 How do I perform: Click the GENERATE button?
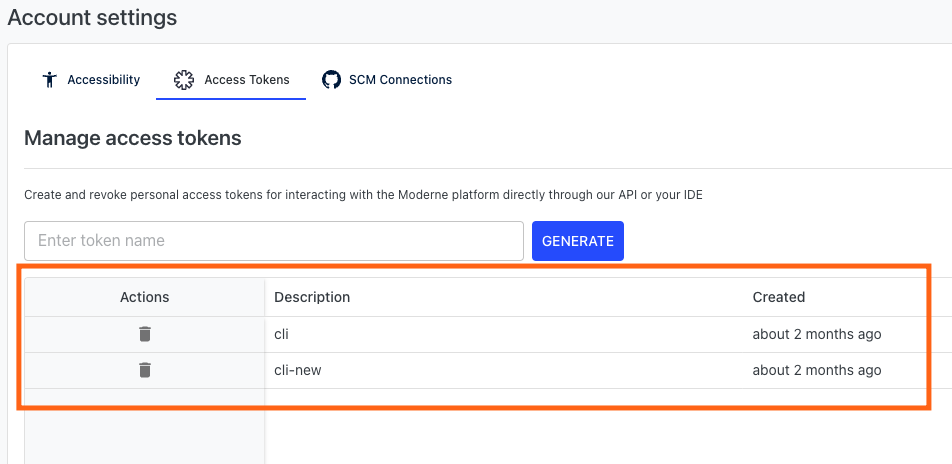coord(578,241)
